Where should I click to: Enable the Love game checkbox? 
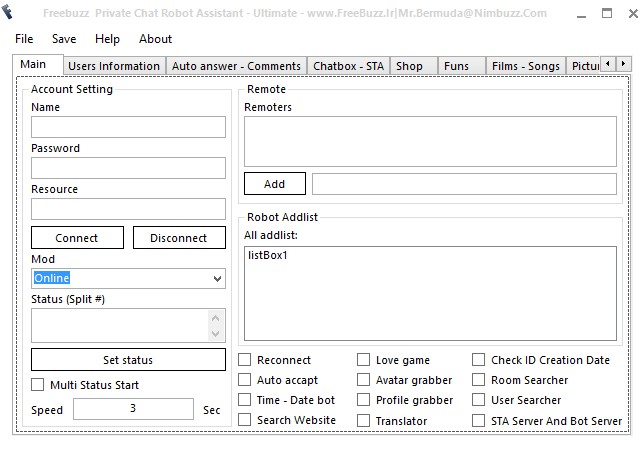click(x=363, y=360)
